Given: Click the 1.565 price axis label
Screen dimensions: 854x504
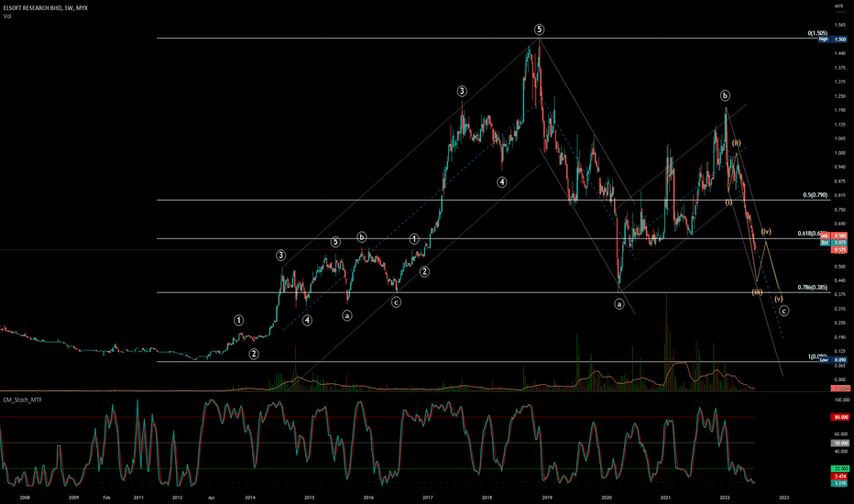Looking at the screenshot, I should [x=840, y=25].
